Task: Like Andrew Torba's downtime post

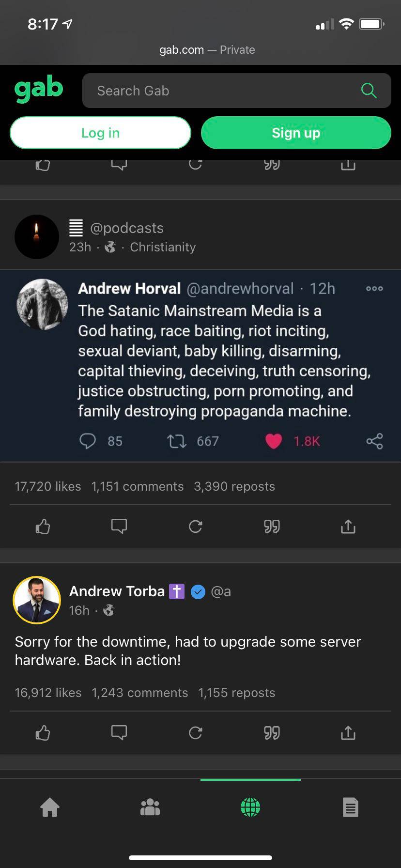Action: tap(43, 733)
